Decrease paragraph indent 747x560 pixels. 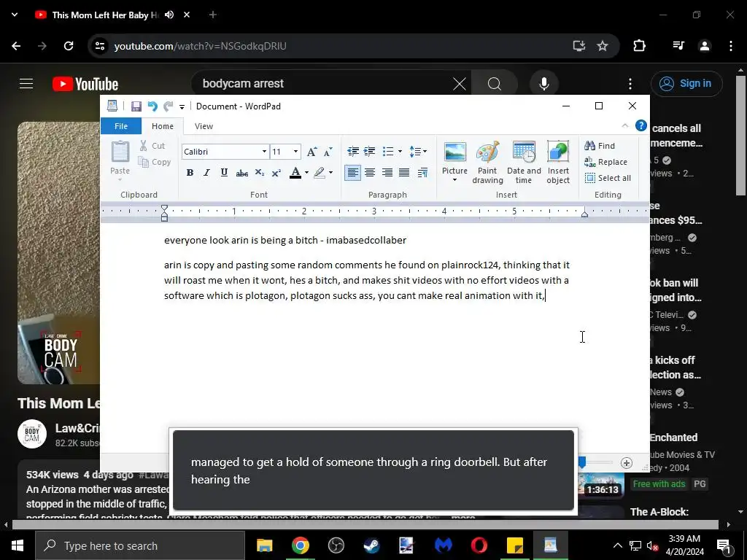(353, 152)
